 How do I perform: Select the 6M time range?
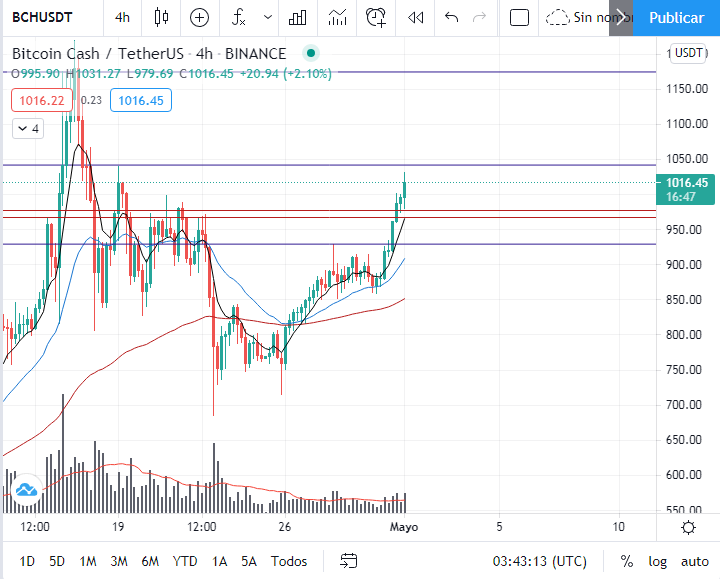click(x=150, y=561)
